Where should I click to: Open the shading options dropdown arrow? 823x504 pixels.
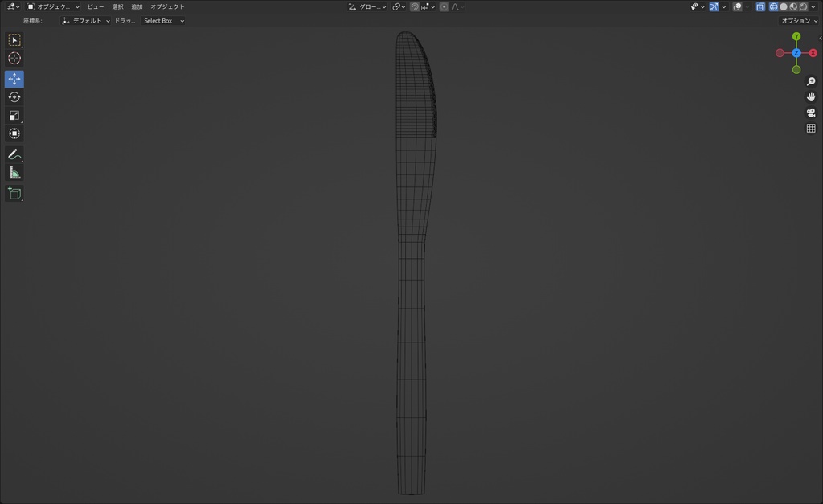(813, 6)
